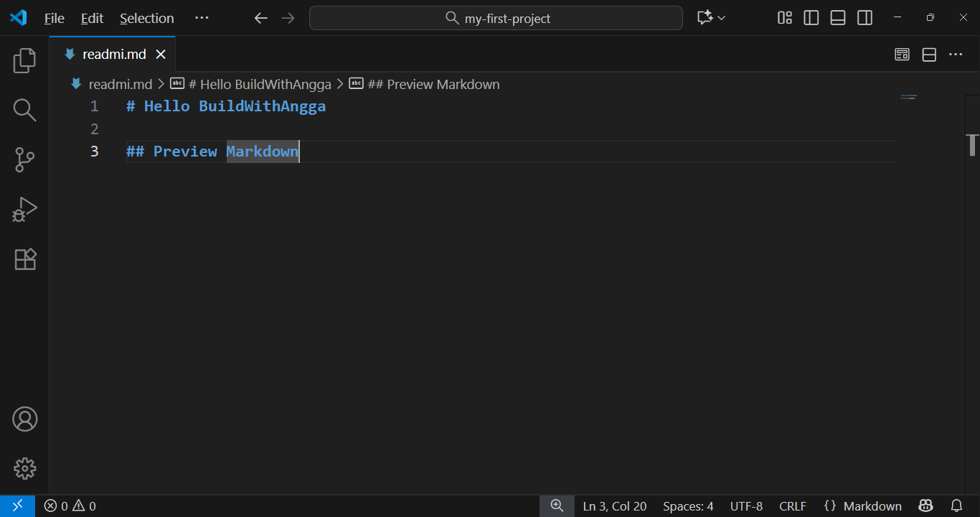Open the Explorer view in activity bar
Image resolution: width=980 pixels, height=517 pixels.
24,60
